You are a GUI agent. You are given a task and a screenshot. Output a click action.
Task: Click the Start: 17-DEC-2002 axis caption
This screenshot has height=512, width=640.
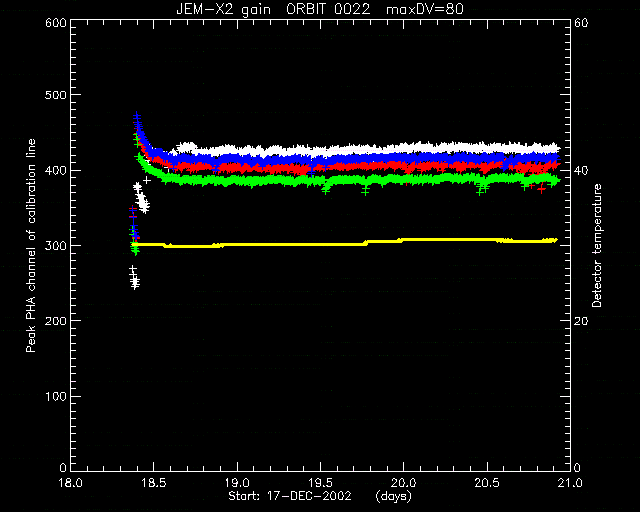(x=290, y=496)
